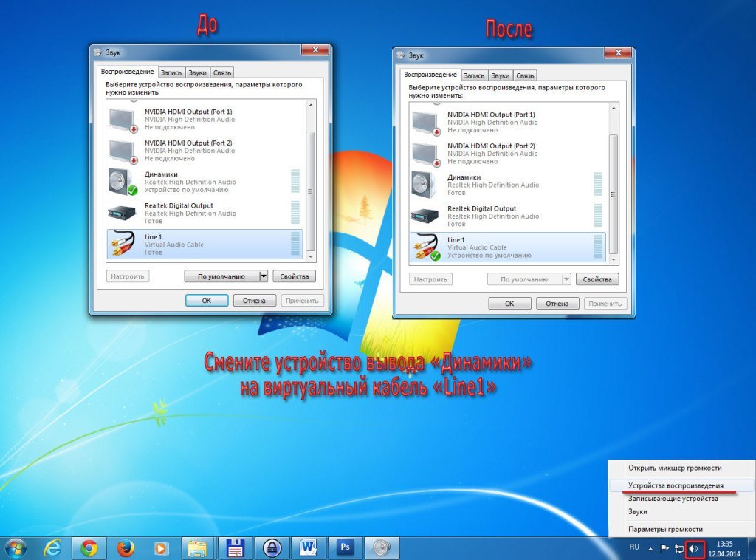Click the Windows Start orb
756x560 pixels.
pyautogui.click(x=16, y=547)
